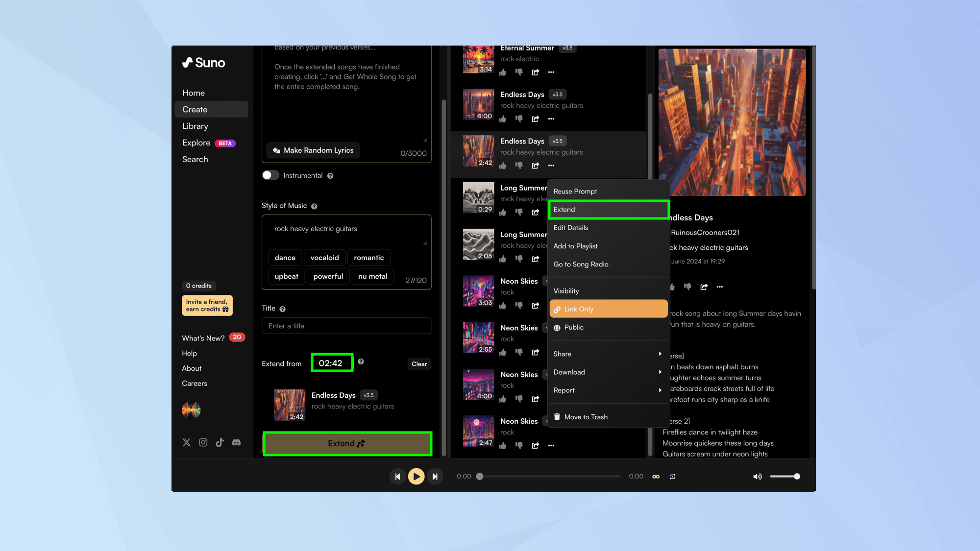Viewport: 980px width, 551px height.
Task: Open the TikTok social icon
Action: pos(220,442)
